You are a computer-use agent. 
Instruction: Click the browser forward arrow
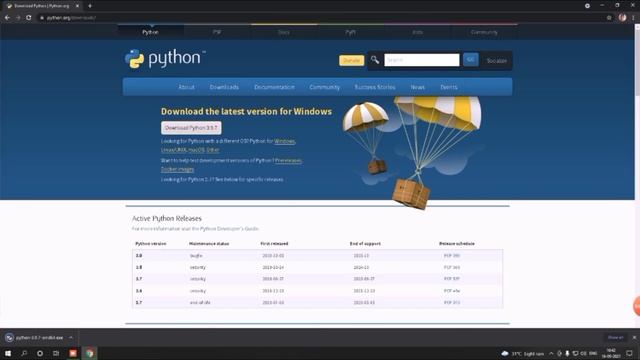click(x=18, y=18)
